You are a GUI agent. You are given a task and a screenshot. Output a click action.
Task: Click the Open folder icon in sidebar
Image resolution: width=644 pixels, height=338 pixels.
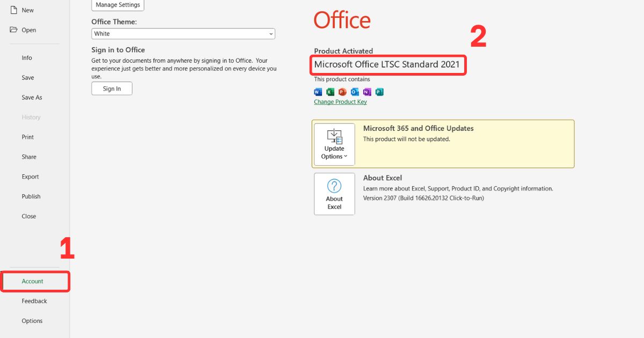pos(14,30)
